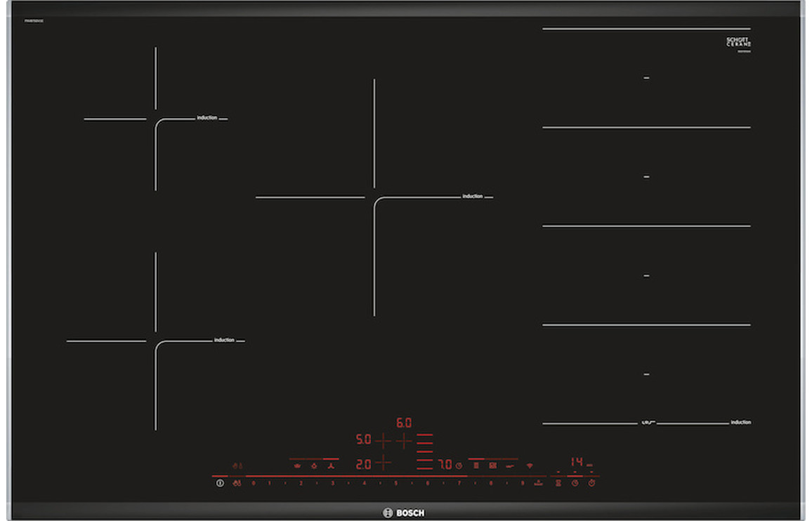Tap the WiFi Home Connect symbol

click(530, 466)
